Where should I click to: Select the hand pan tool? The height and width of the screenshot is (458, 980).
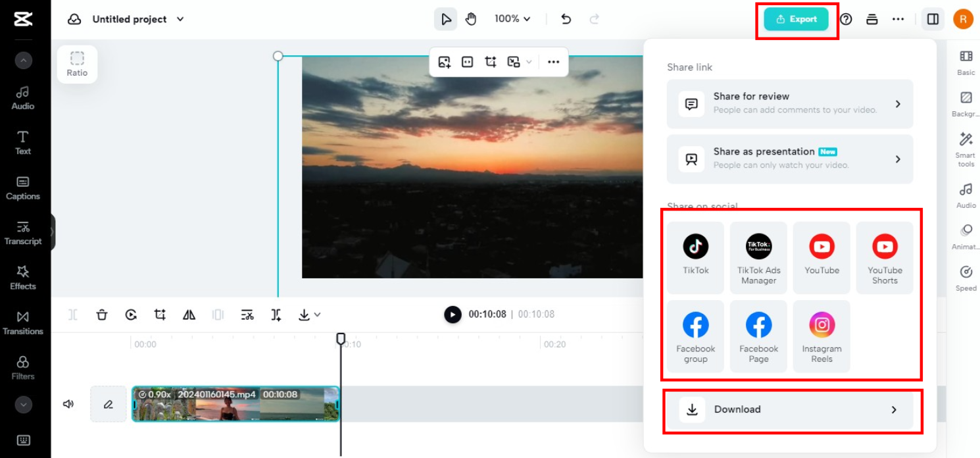point(471,19)
